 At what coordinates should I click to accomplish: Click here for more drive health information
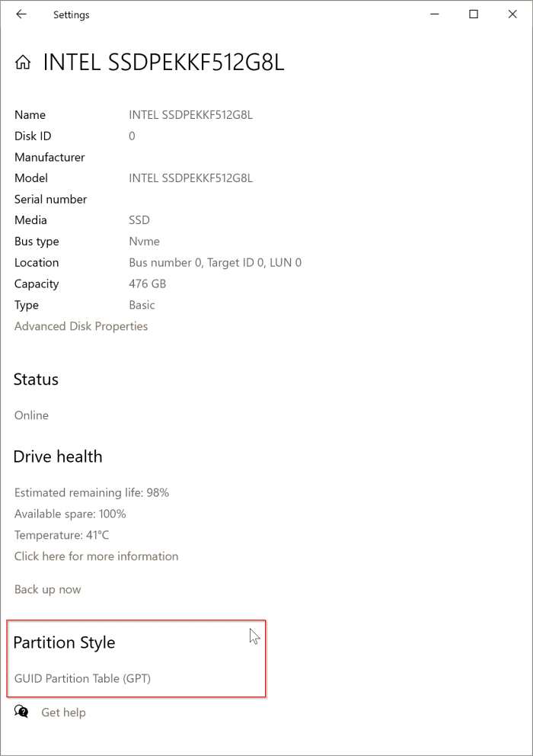96,556
